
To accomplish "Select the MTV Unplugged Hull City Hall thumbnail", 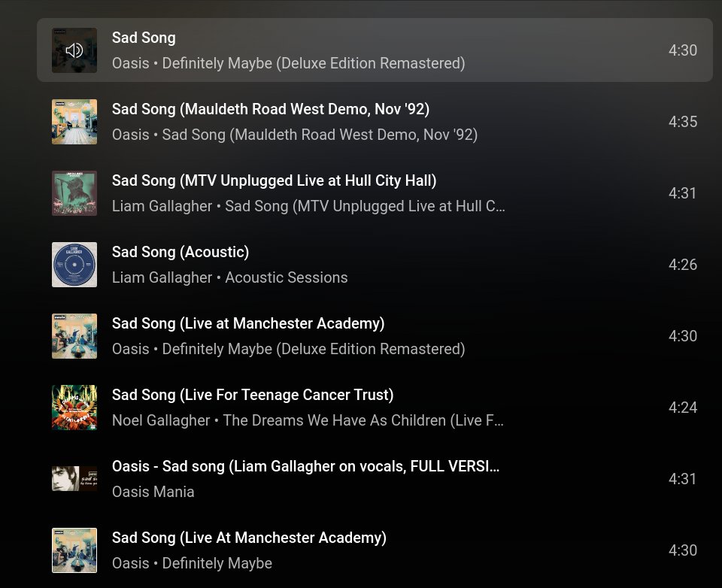I will pos(74,193).
